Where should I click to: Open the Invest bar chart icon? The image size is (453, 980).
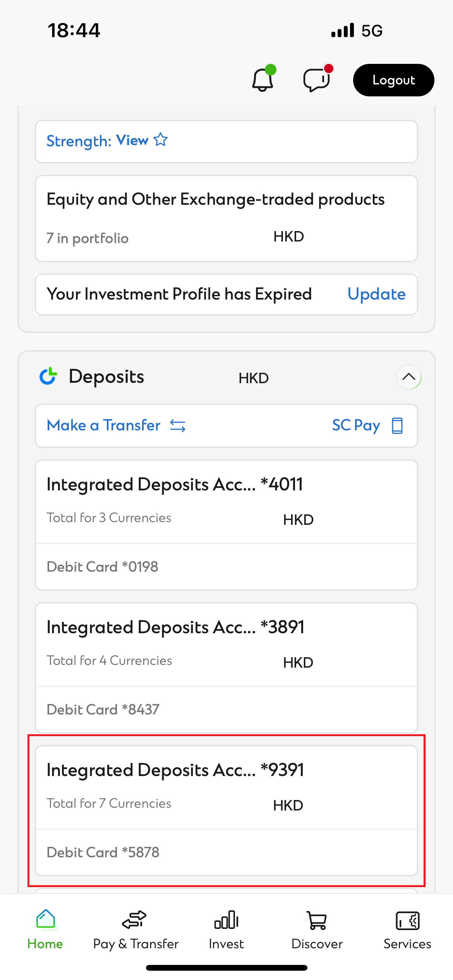click(226, 920)
